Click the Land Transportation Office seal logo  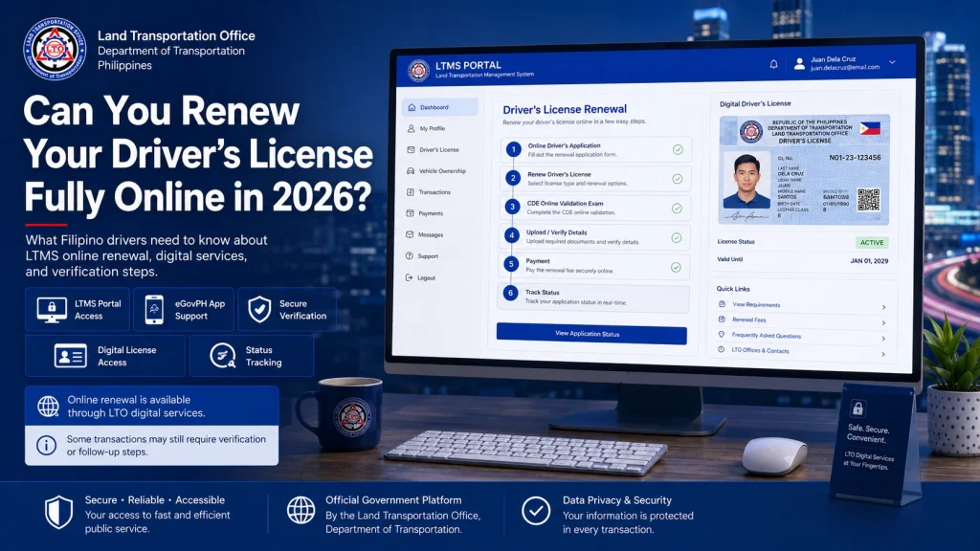[x=55, y=49]
